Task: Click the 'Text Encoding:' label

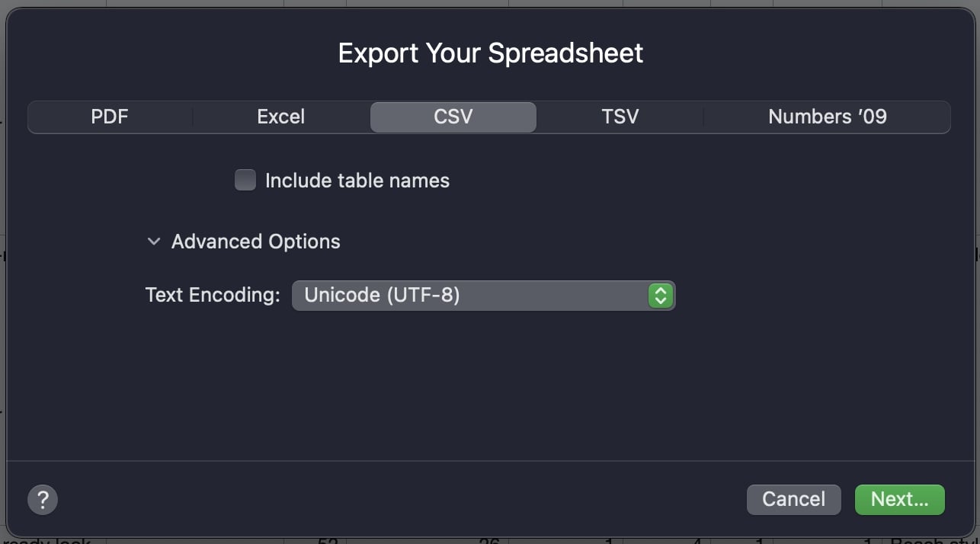Action: tap(213, 295)
